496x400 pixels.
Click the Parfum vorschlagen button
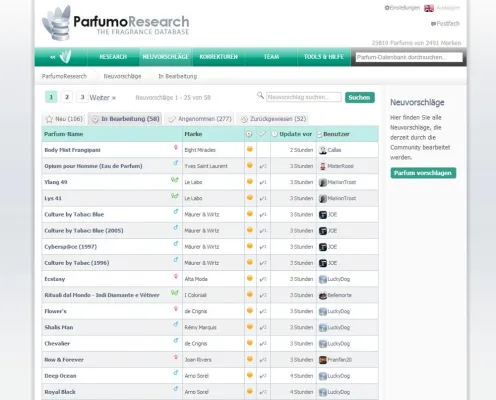(x=423, y=173)
